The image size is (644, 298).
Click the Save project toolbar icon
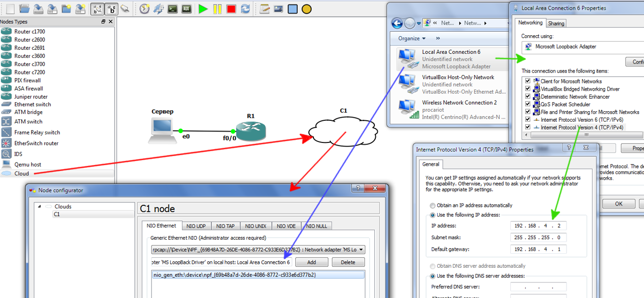pyautogui.click(x=38, y=9)
